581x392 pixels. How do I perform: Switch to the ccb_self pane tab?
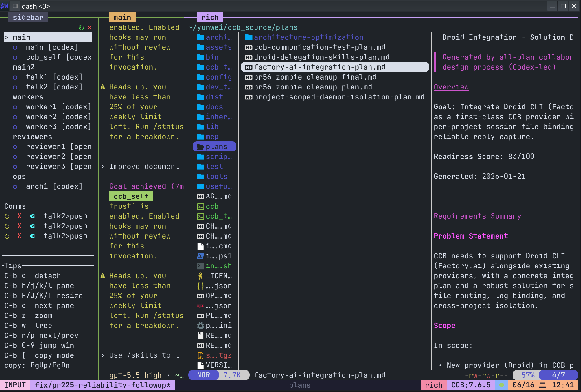point(131,196)
